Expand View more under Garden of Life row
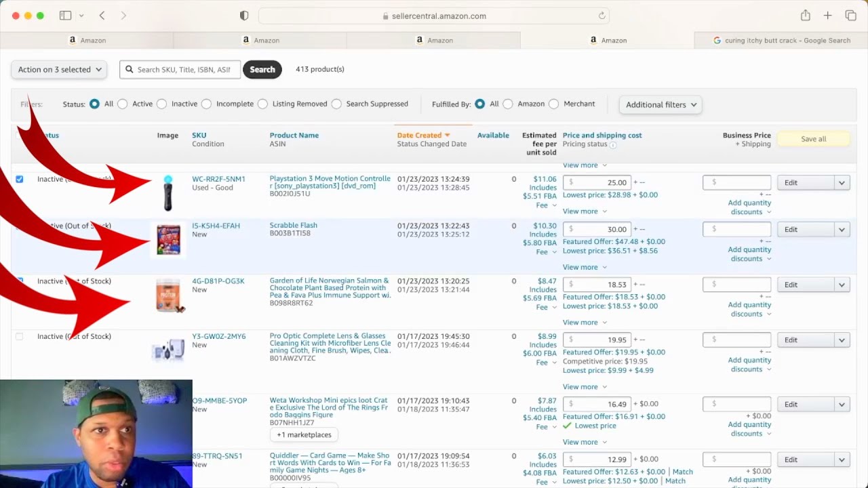The width and height of the screenshot is (868, 488). pos(585,323)
